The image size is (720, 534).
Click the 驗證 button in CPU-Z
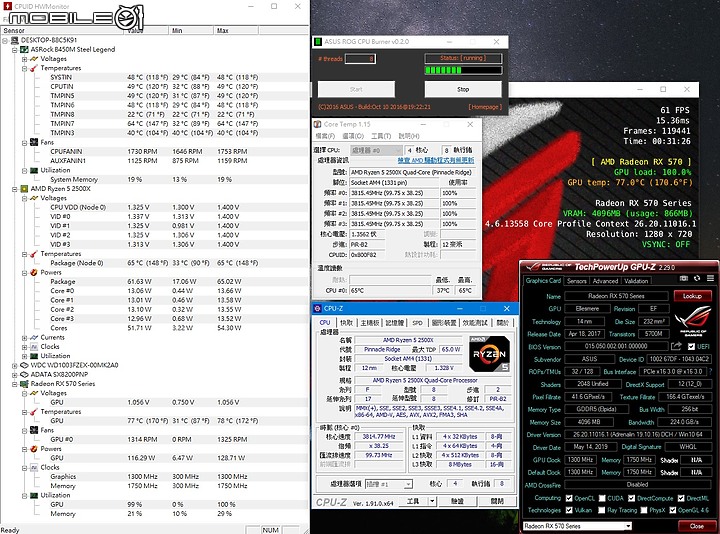pos(456,501)
